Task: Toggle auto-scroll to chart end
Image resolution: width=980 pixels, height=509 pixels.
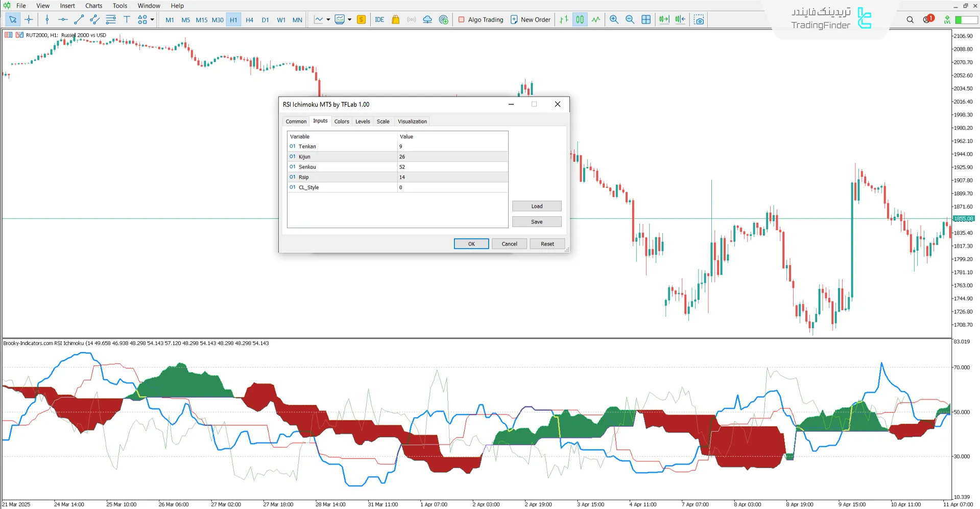Action: click(x=664, y=19)
